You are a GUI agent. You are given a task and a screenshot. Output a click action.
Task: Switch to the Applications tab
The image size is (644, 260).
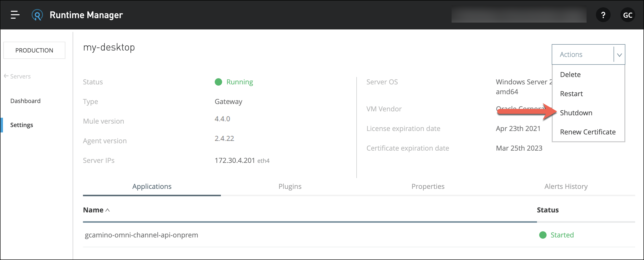[x=152, y=186]
